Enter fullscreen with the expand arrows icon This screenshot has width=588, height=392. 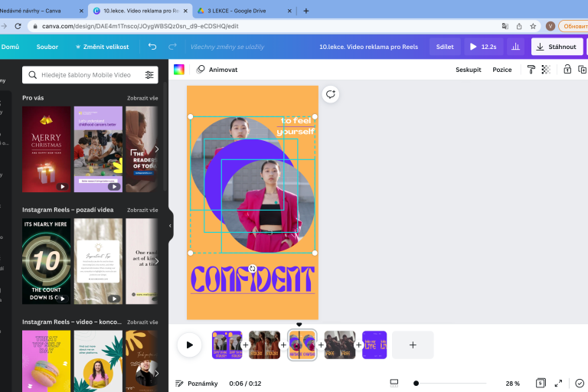tap(558, 383)
